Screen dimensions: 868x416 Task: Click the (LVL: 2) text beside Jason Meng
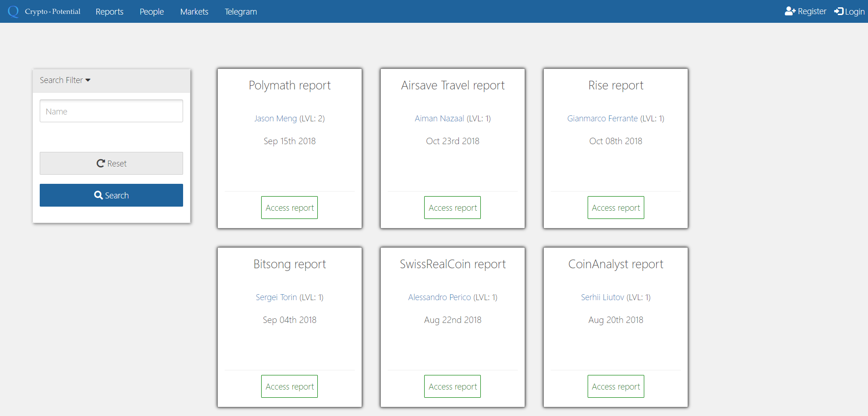click(x=312, y=119)
